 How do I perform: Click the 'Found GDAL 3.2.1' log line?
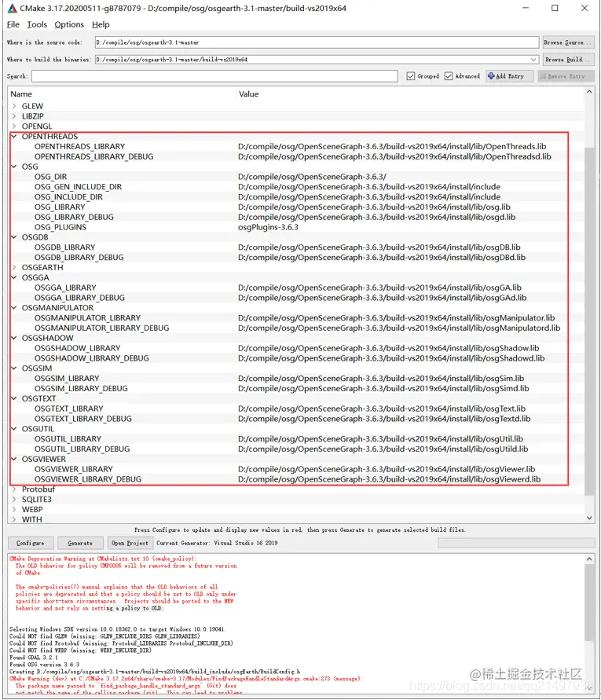coord(33,658)
